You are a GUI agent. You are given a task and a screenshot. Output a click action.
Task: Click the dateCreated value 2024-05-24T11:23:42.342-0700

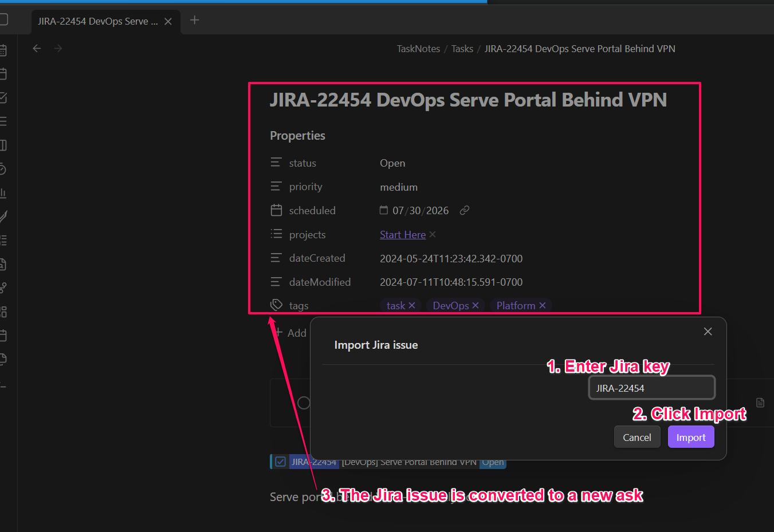(x=451, y=259)
